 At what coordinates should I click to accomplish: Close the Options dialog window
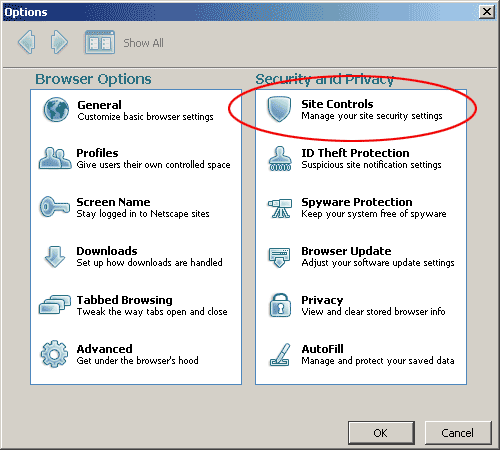(x=487, y=12)
